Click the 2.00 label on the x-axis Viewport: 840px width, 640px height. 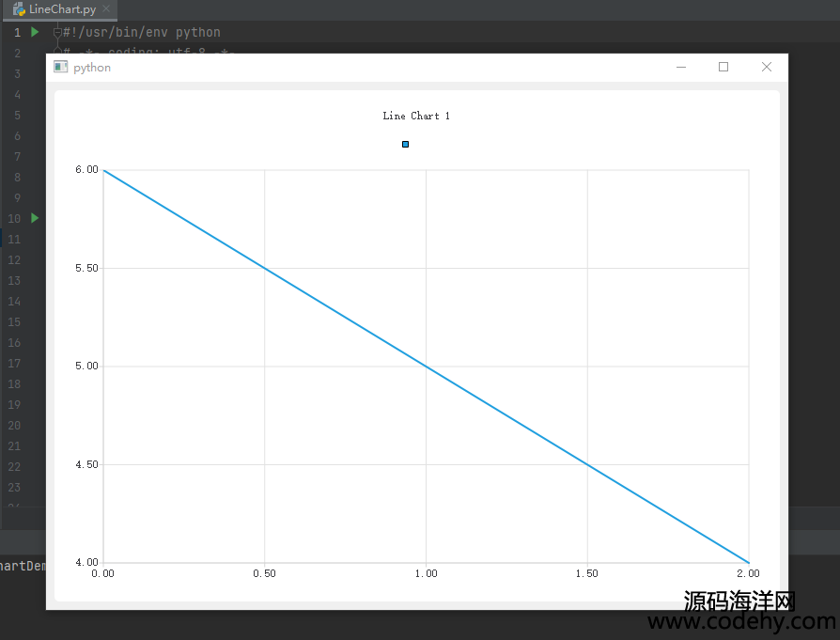click(x=748, y=572)
